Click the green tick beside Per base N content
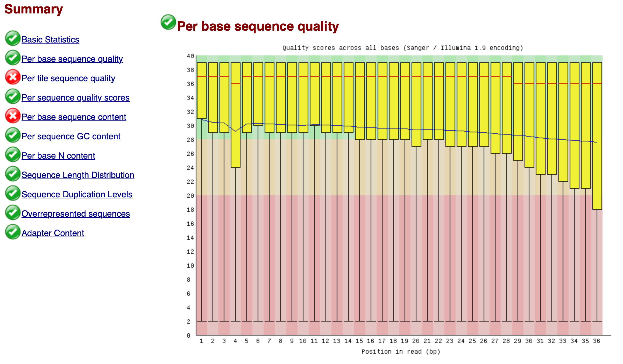The image size is (623, 364). 12,155
